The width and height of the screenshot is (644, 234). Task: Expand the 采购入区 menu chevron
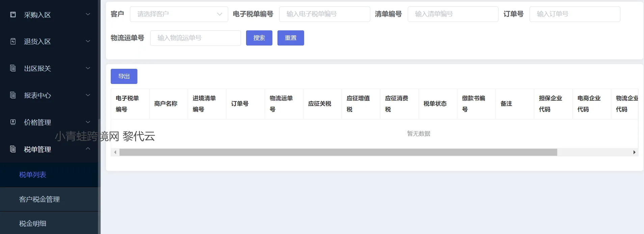pos(88,14)
